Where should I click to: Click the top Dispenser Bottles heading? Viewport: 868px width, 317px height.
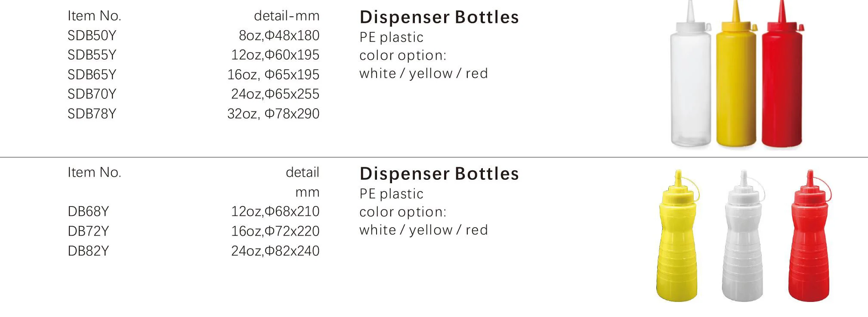point(439,17)
